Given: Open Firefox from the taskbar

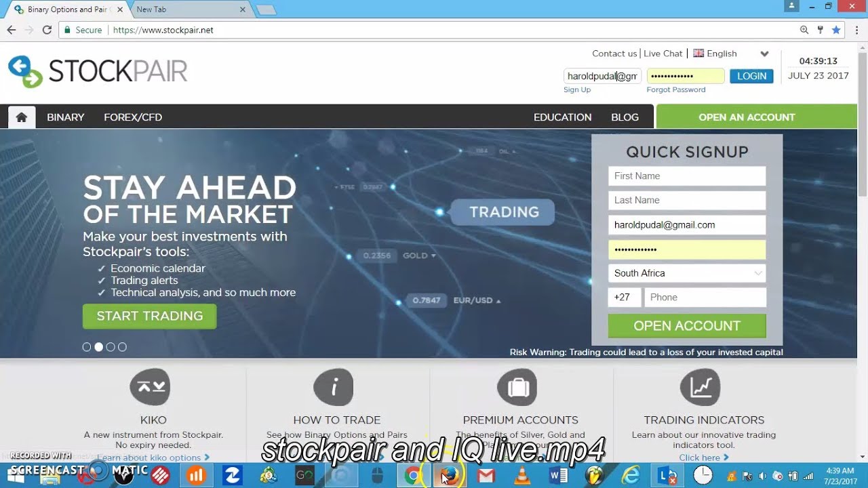Looking at the screenshot, I should 449,476.
